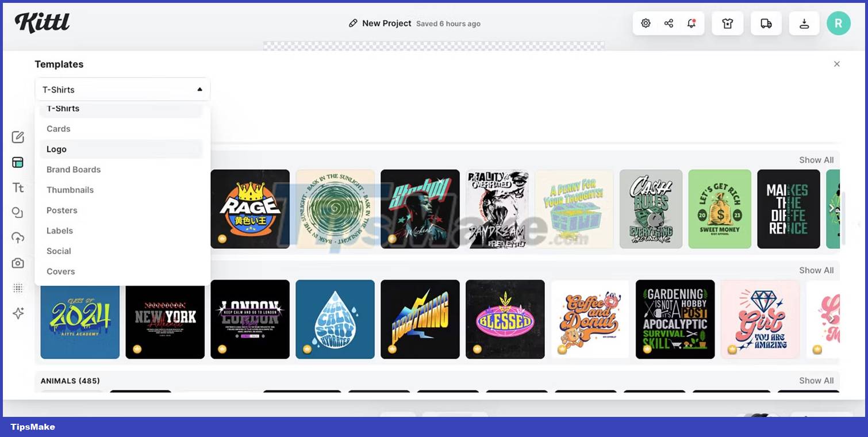868x437 pixels.
Task: Open the notifications bell
Action: [692, 24]
